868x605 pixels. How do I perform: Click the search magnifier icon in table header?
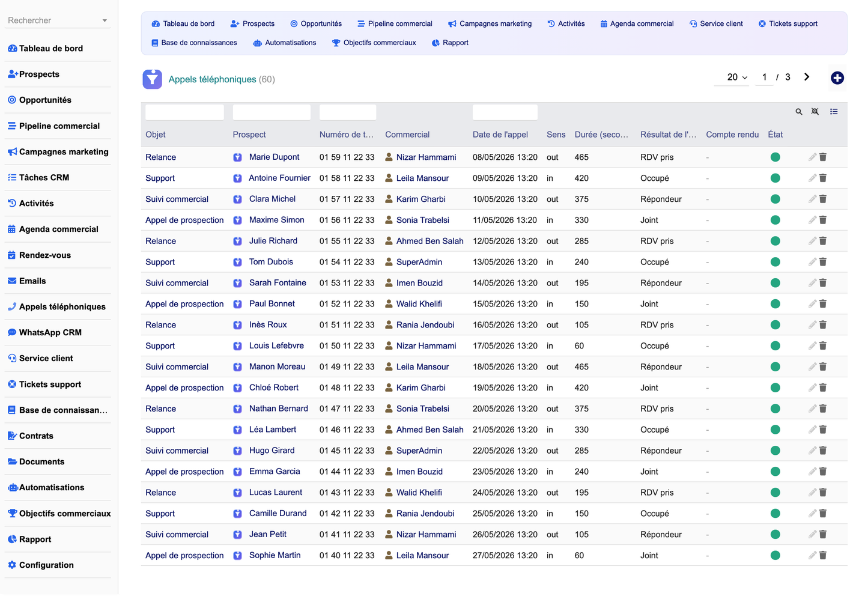click(799, 112)
